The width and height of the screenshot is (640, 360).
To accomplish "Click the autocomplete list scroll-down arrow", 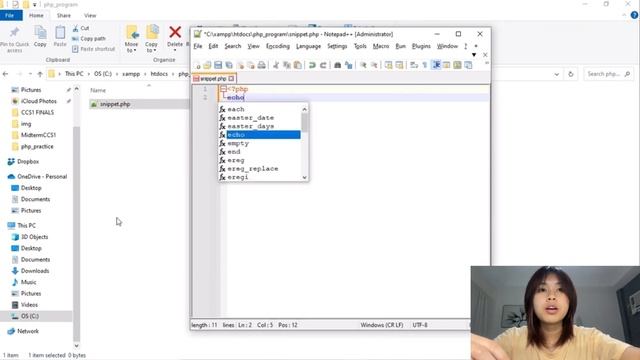I will click(x=304, y=178).
